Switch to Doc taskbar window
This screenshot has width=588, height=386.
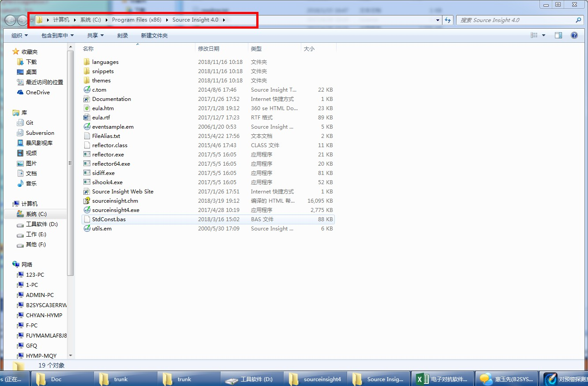tap(62, 379)
